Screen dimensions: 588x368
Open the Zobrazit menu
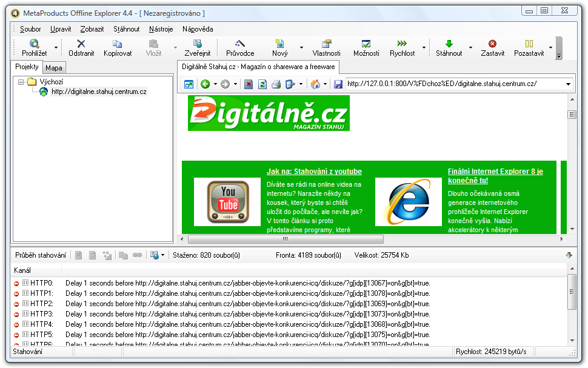click(92, 29)
